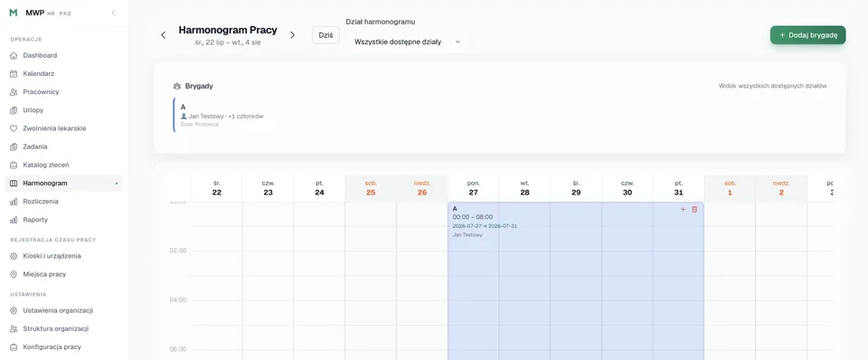This screenshot has width=868, height=360.
Task: Click the Ustawienia organizacji gear icon
Action: coord(14,310)
